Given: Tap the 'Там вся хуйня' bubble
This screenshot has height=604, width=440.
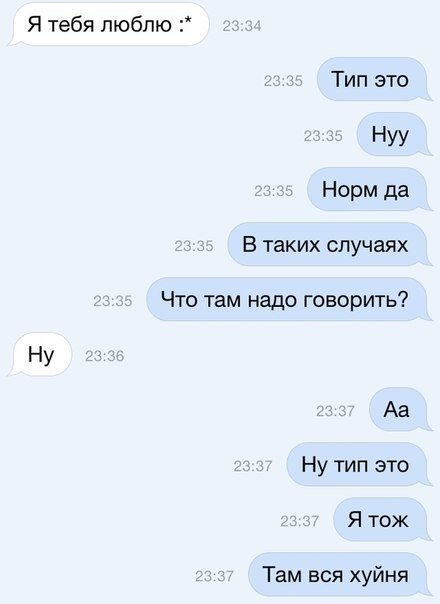Looking at the screenshot, I should 339,575.
